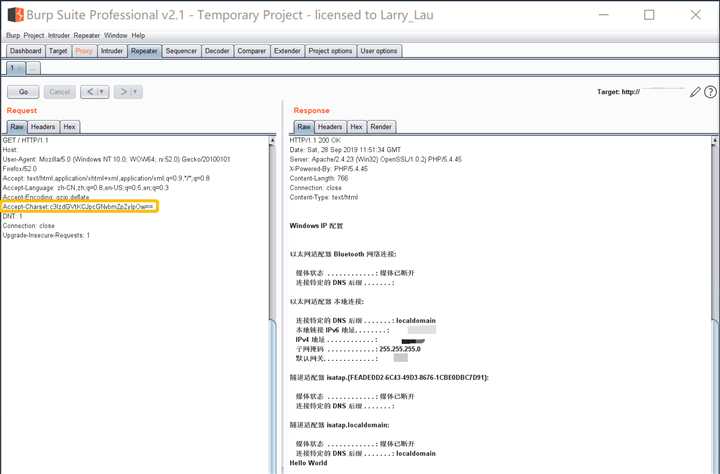Open the Window menu
Viewport: 720px width, 474px height.
click(x=116, y=35)
